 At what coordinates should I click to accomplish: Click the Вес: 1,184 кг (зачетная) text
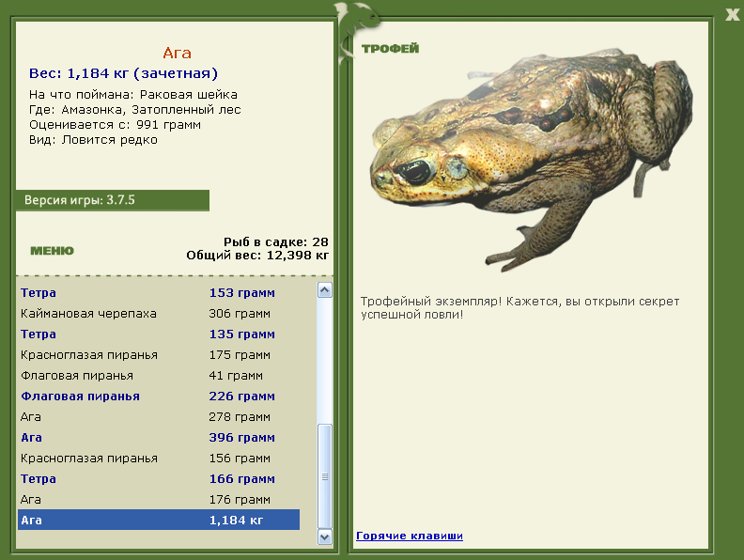pyautogui.click(x=123, y=73)
